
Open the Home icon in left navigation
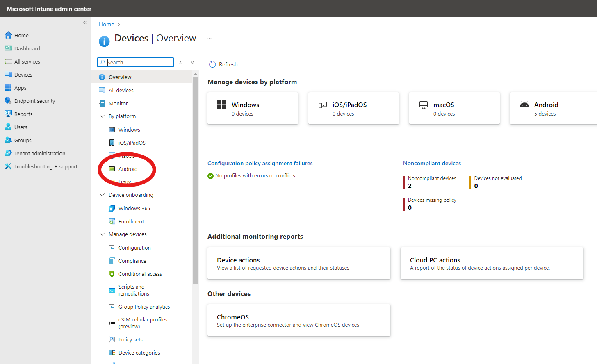(8, 35)
